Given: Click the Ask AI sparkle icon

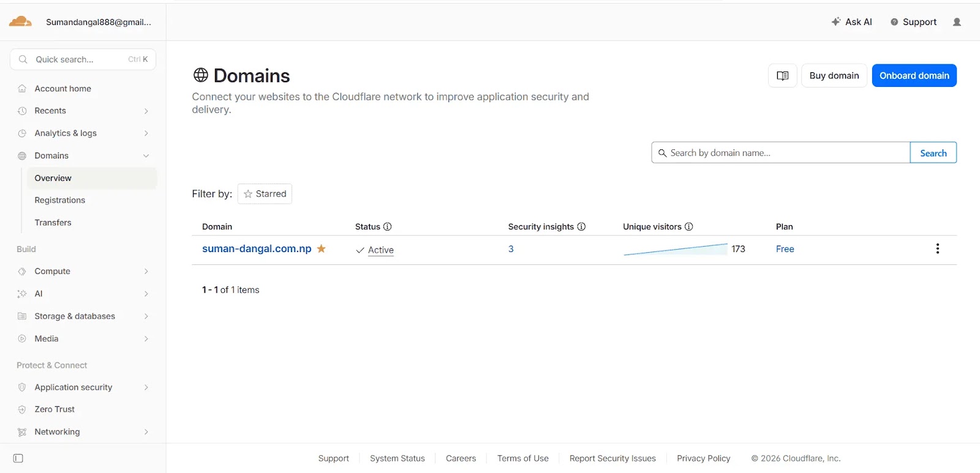Looking at the screenshot, I should pos(836,21).
